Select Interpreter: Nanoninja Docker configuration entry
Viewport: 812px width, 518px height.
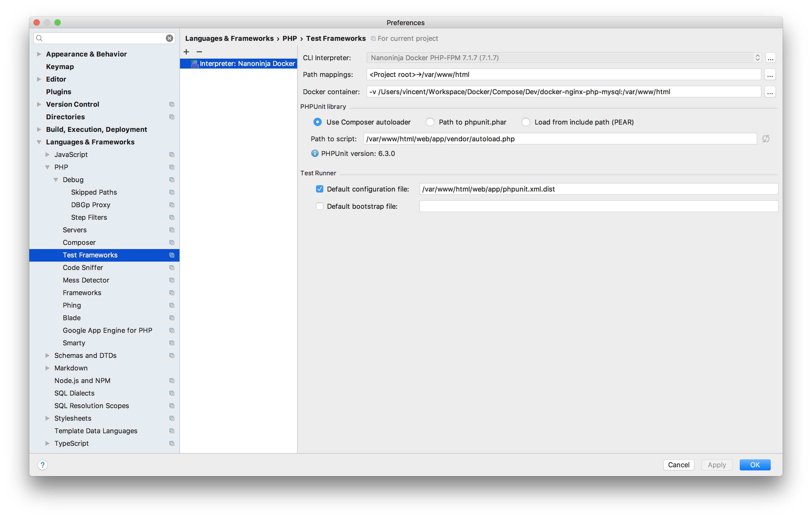click(x=247, y=63)
